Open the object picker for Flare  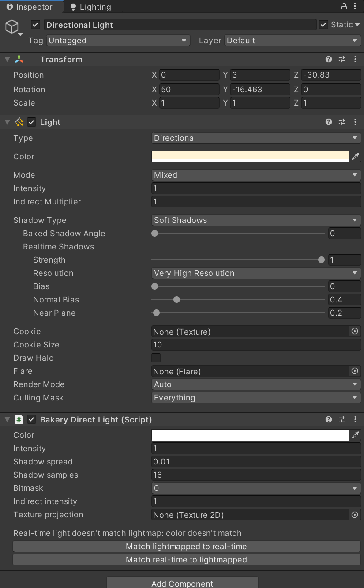[x=354, y=371]
